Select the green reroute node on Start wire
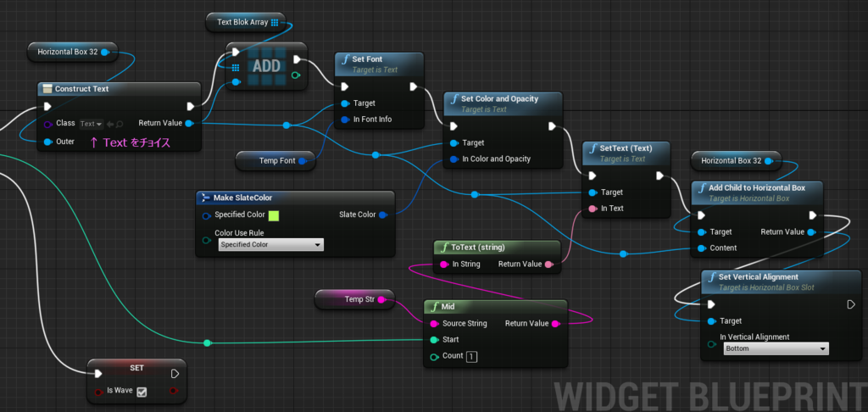The height and width of the screenshot is (412, 868). tap(207, 342)
